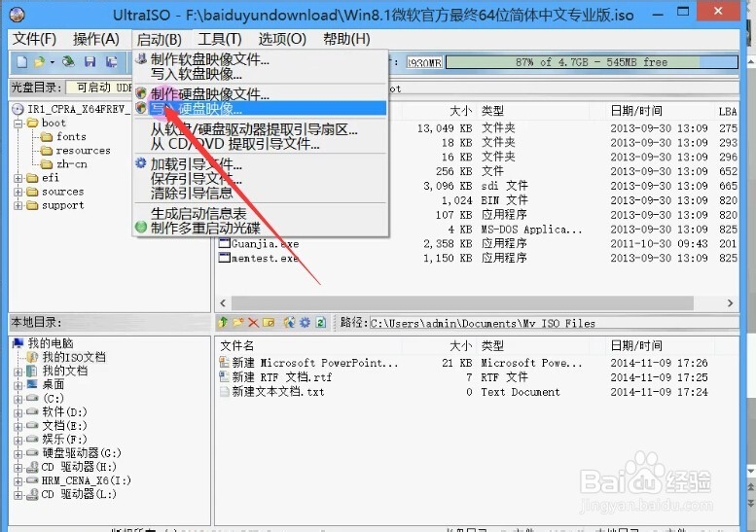This screenshot has height=532, width=756.
Task: Click the Open CD/DVD toolbar icon
Action: tap(68, 61)
